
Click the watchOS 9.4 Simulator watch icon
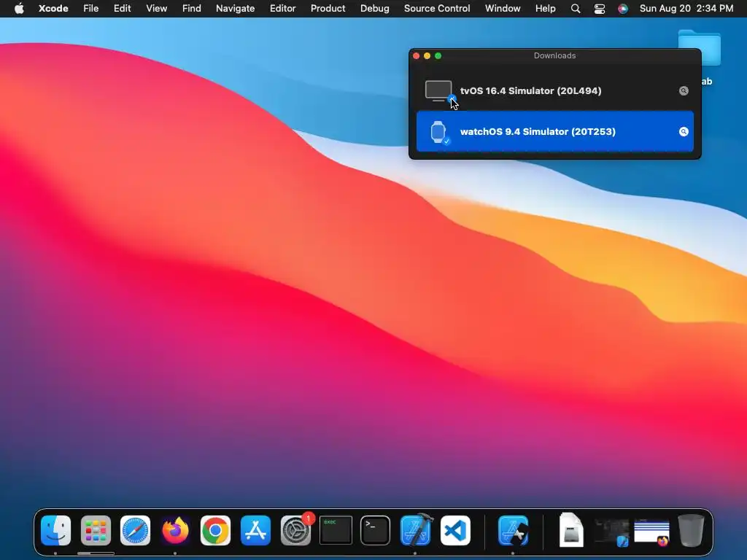point(438,132)
